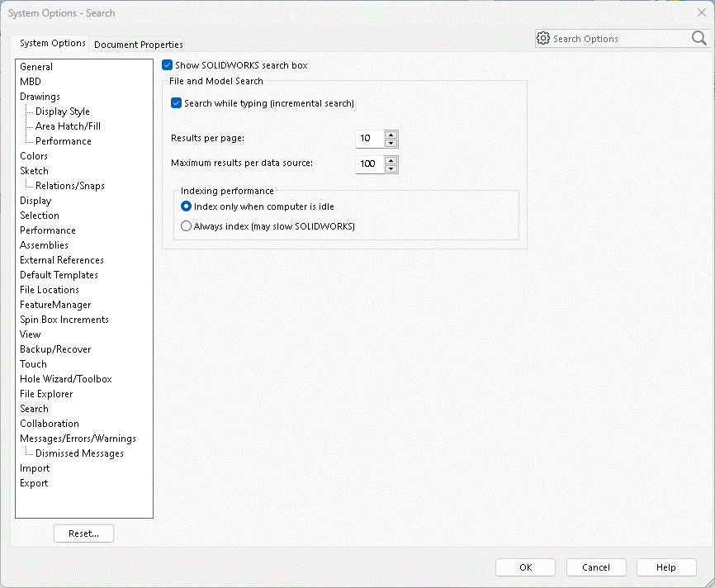The image size is (715, 588).
Task: Increase Results per page value
Action: coord(391,135)
